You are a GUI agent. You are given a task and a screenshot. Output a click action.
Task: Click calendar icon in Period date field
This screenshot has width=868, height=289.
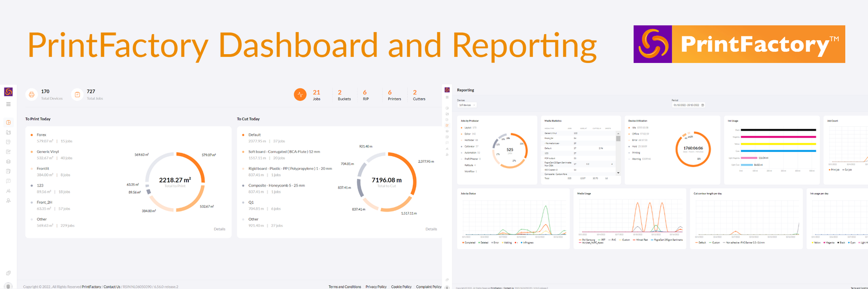coord(703,105)
